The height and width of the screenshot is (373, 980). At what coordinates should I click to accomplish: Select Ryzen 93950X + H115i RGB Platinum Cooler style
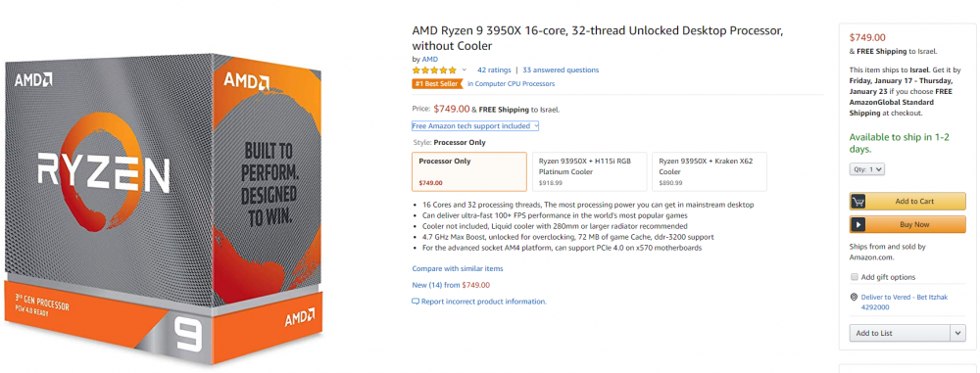(x=589, y=172)
